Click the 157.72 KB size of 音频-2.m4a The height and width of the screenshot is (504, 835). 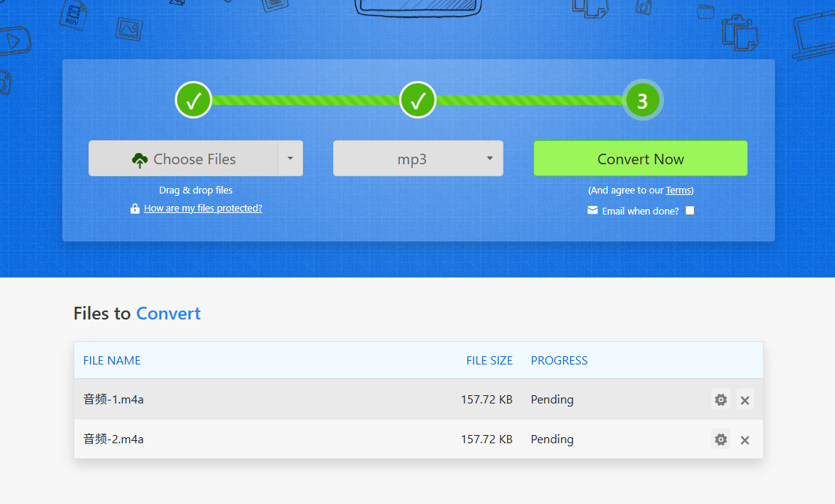coord(487,439)
